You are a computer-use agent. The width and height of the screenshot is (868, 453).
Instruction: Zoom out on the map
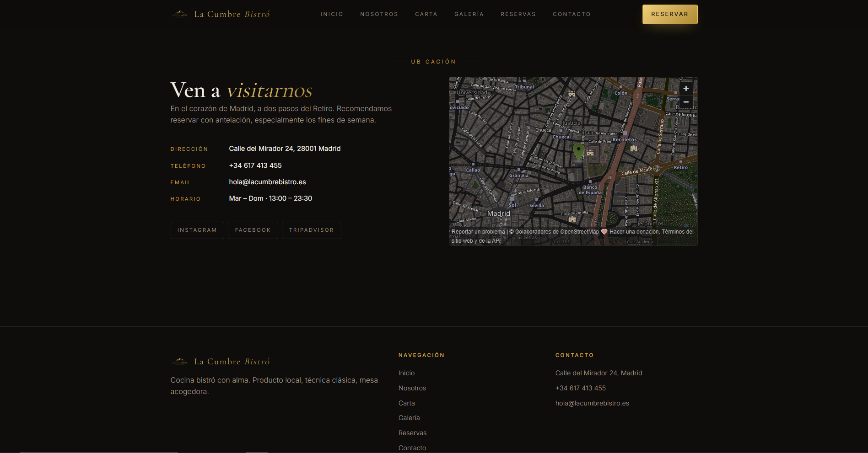[x=686, y=102]
